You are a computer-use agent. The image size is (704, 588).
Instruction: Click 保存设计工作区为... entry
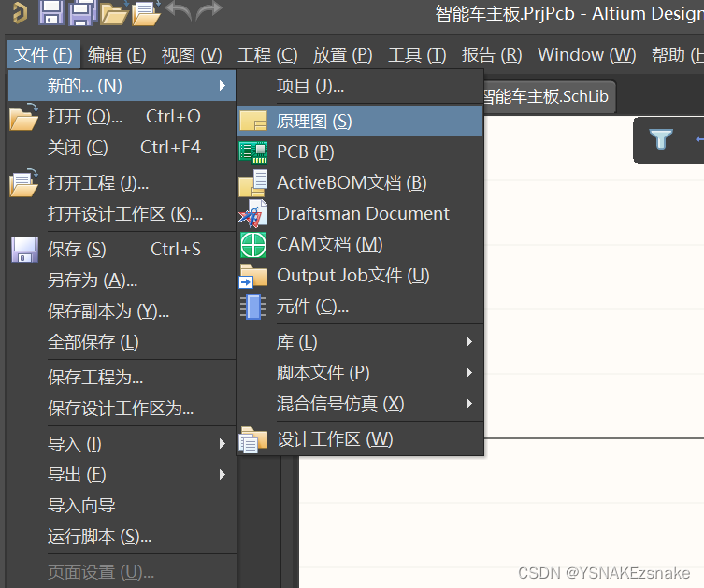[x=122, y=408]
